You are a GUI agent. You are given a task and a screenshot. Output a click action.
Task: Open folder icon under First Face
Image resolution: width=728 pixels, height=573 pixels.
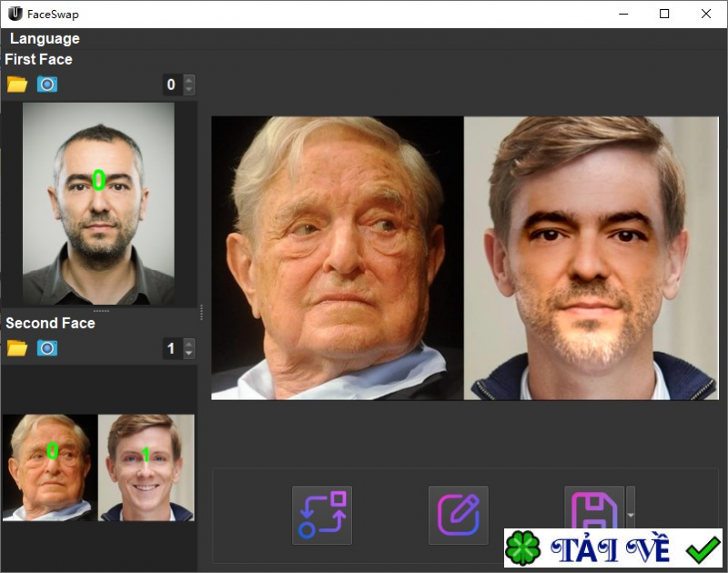pos(17,85)
